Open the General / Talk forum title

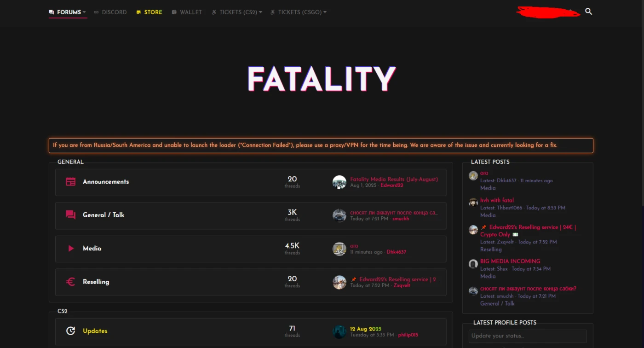tap(103, 215)
